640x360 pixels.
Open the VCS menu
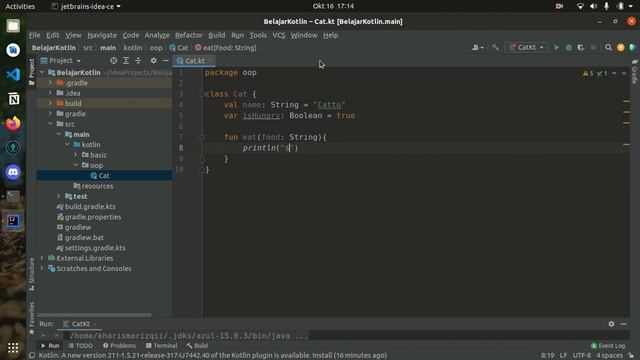click(x=279, y=35)
